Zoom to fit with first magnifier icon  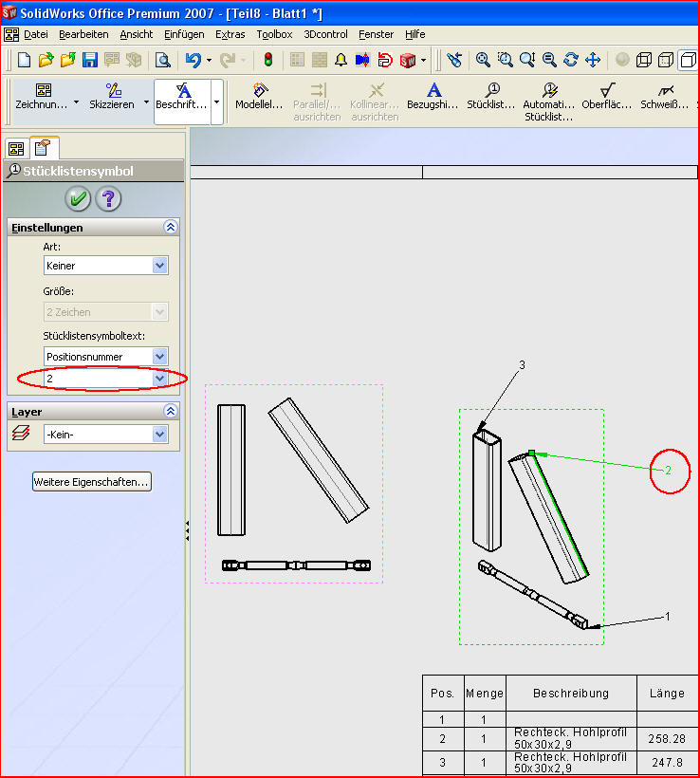(x=483, y=60)
